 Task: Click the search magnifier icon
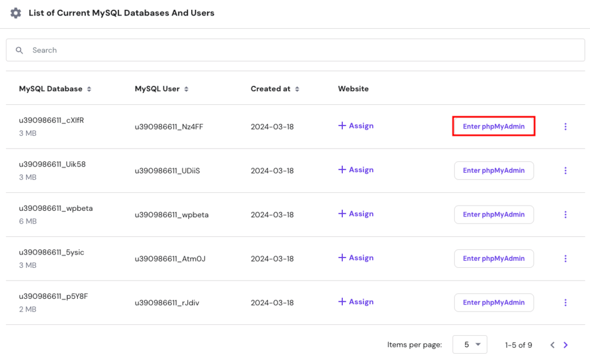[x=19, y=50]
